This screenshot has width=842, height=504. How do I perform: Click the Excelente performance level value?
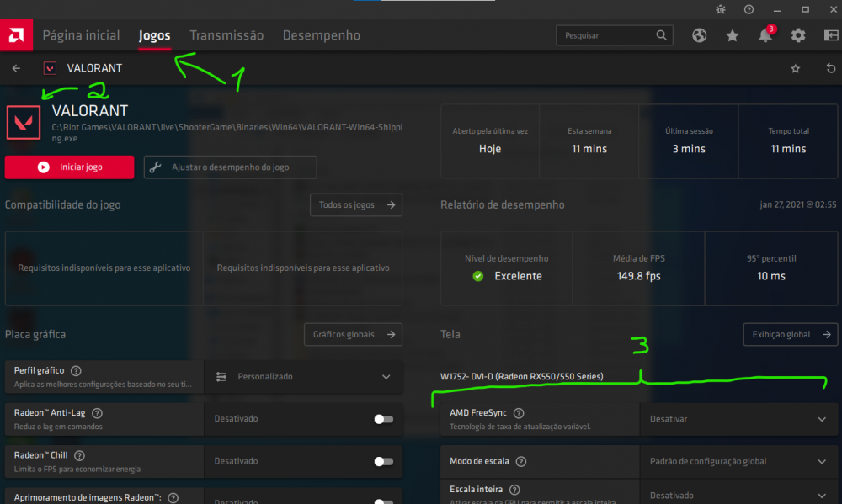518,276
